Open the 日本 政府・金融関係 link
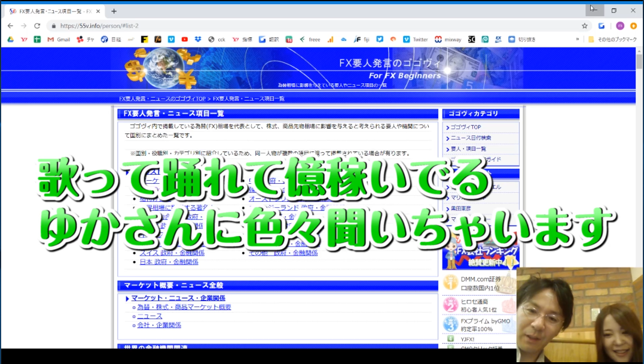Viewport: 644px width, 364px height. click(169, 262)
